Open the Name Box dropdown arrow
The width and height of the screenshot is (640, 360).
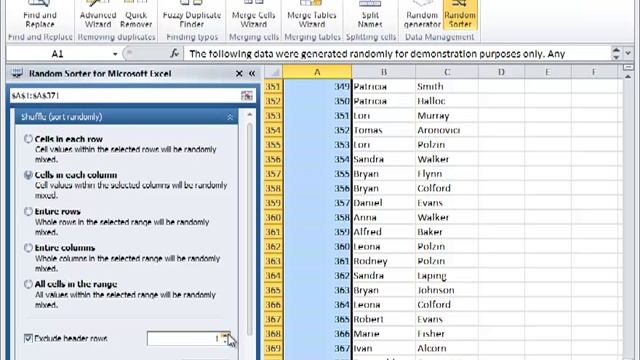115,54
